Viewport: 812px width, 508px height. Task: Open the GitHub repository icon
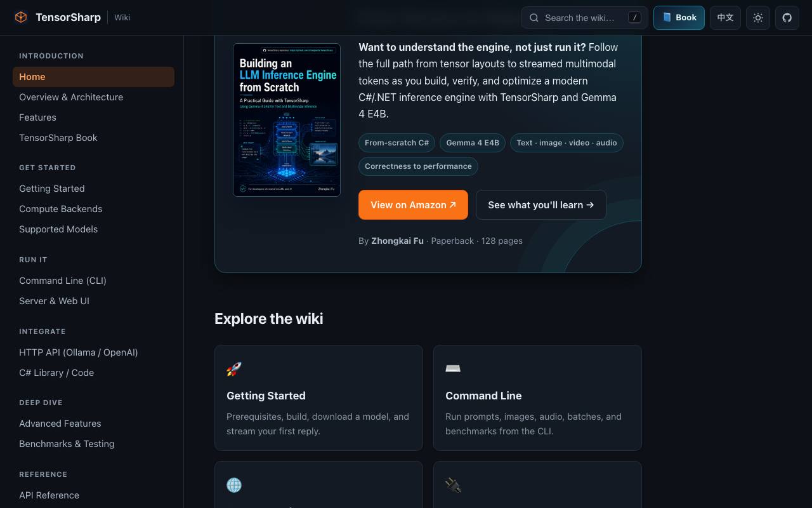coord(787,18)
